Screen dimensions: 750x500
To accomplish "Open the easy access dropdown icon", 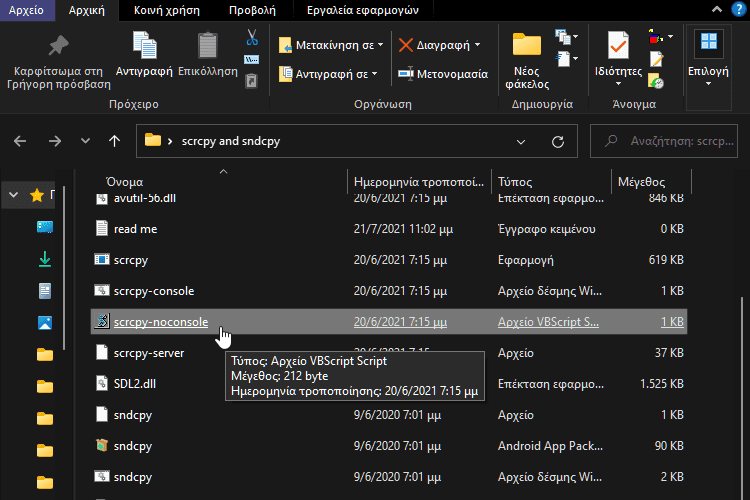I will tap(566, 59).
